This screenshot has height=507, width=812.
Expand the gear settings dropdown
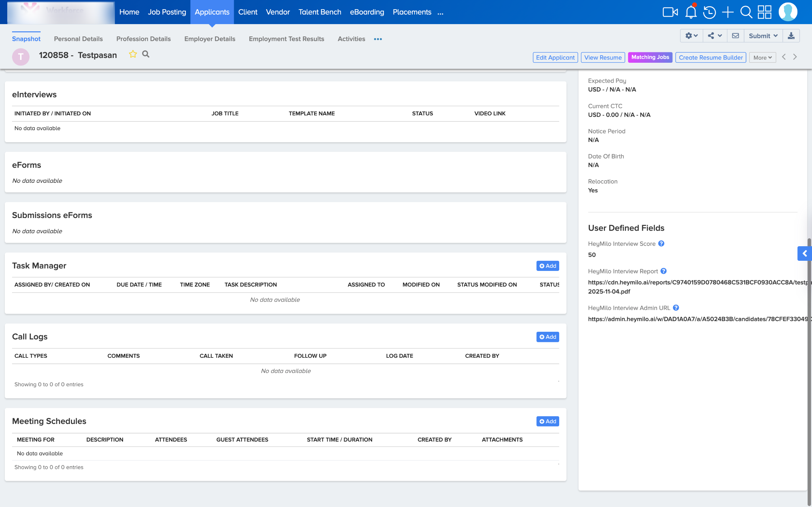(x=691, y=36)
